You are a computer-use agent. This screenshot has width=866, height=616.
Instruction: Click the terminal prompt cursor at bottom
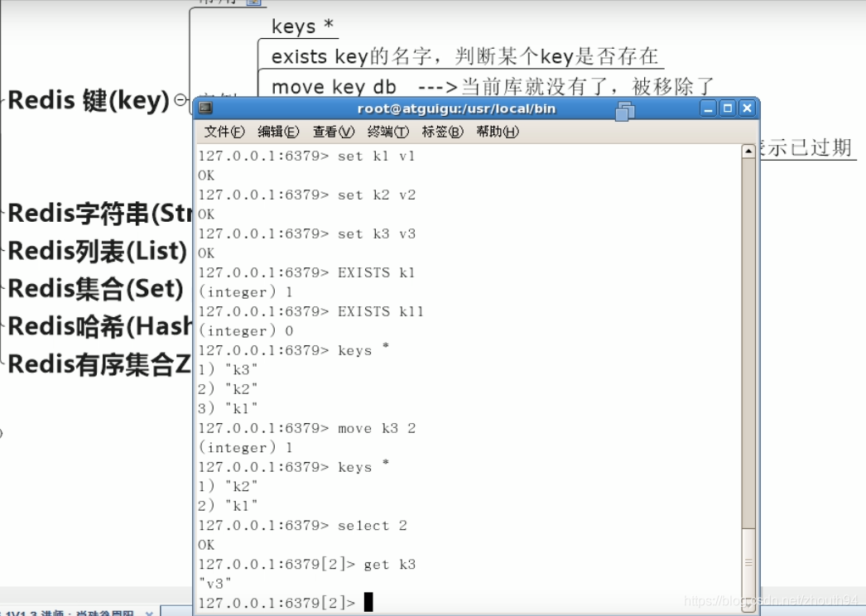[x=368, y=602]
